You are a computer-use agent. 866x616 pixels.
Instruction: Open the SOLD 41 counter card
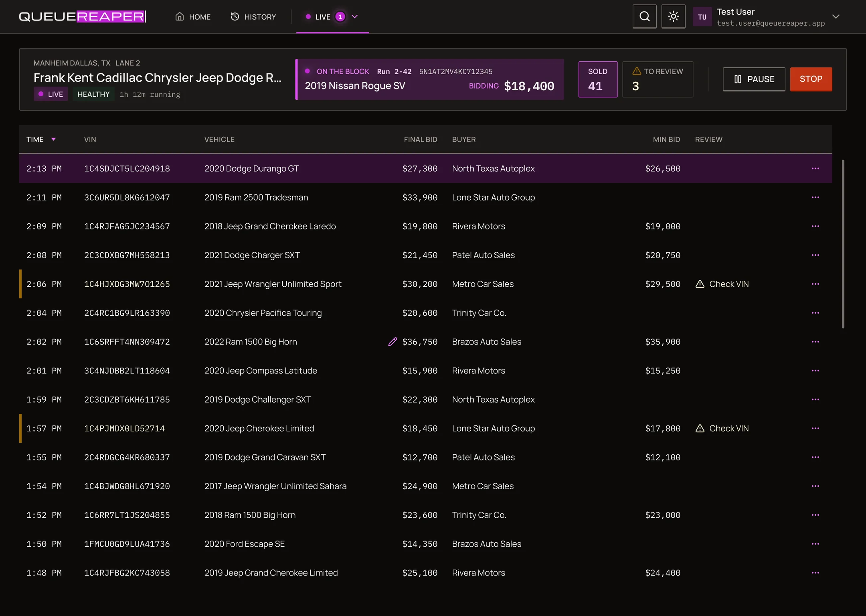[x=597, y=79]
